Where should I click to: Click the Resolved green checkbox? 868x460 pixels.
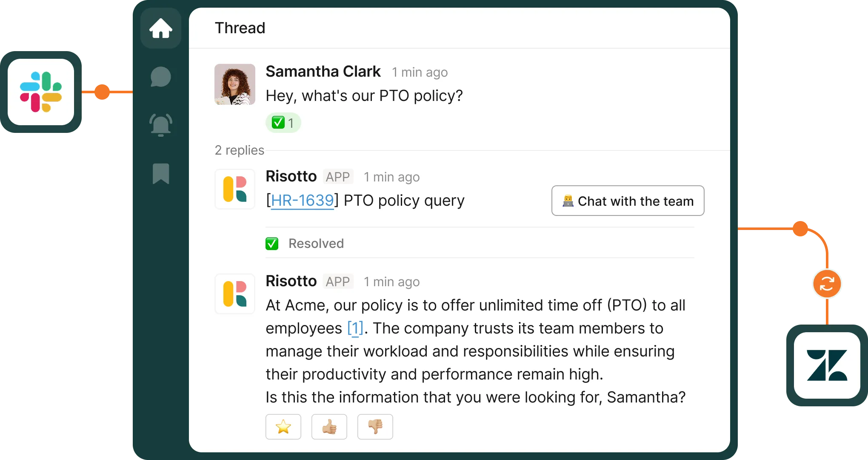click(272, 244)
